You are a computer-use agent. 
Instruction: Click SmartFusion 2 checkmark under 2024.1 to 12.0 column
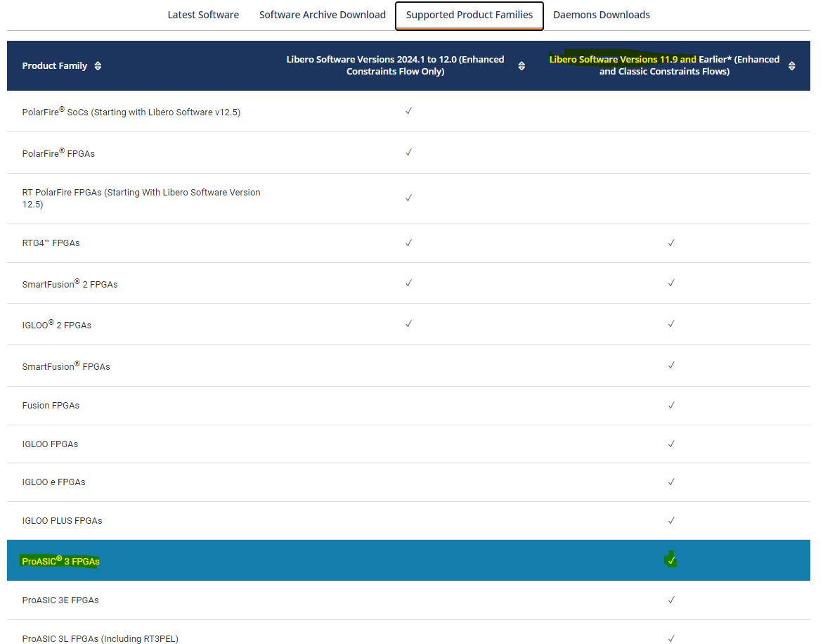pyautogui.click(x=408, y=283)
